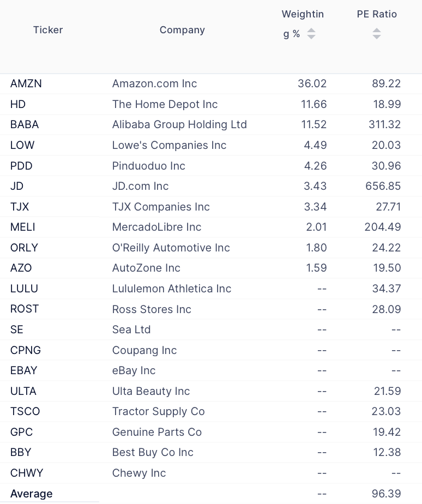Click MercadoLibre Inc company name
Viewport: 422px width, 504px height.
(x=157, y=227)
